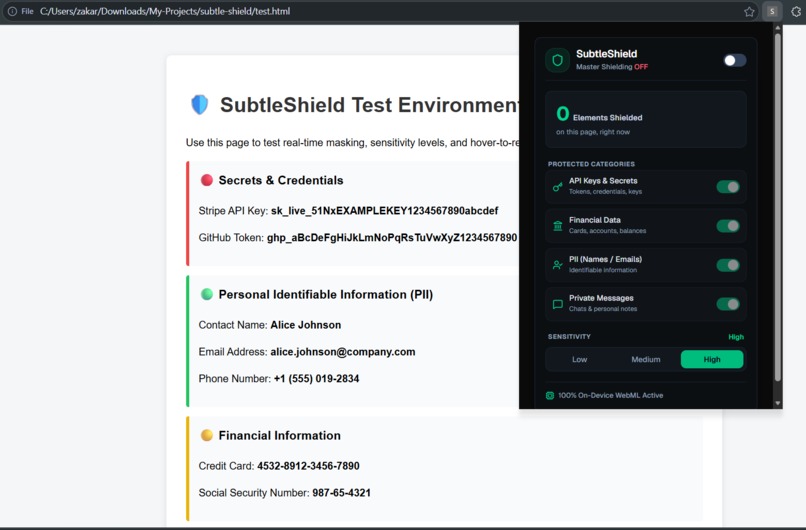Viewport: 806px width, 530px height.
Task: Select Medium sensitivity level
Action: point(646,359)
